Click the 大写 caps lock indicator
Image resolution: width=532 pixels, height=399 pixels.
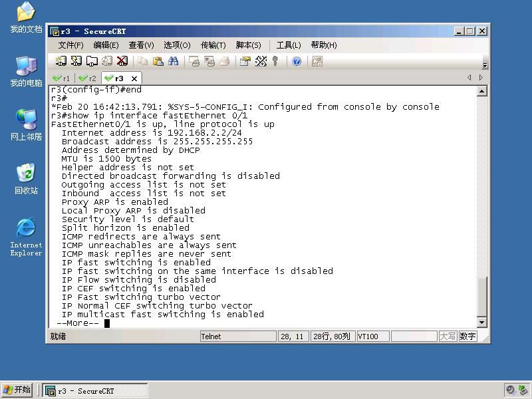click(x=448, y=336)
